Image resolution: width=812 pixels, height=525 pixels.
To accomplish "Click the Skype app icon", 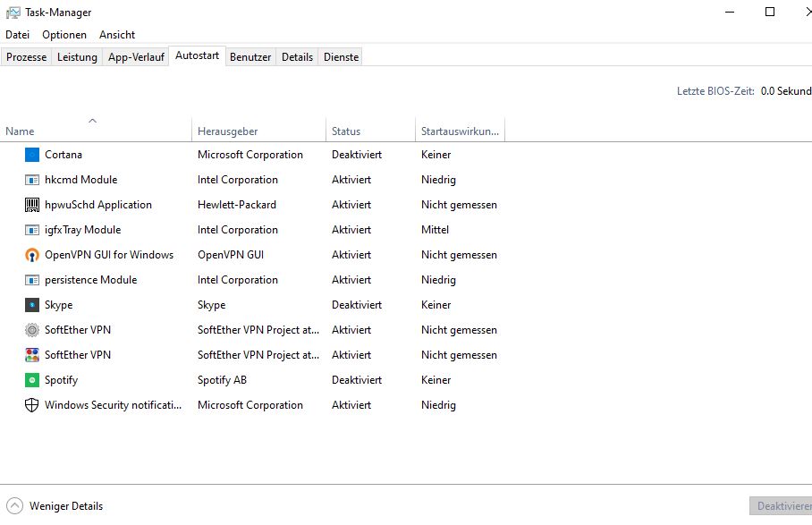I will point(32,305).
